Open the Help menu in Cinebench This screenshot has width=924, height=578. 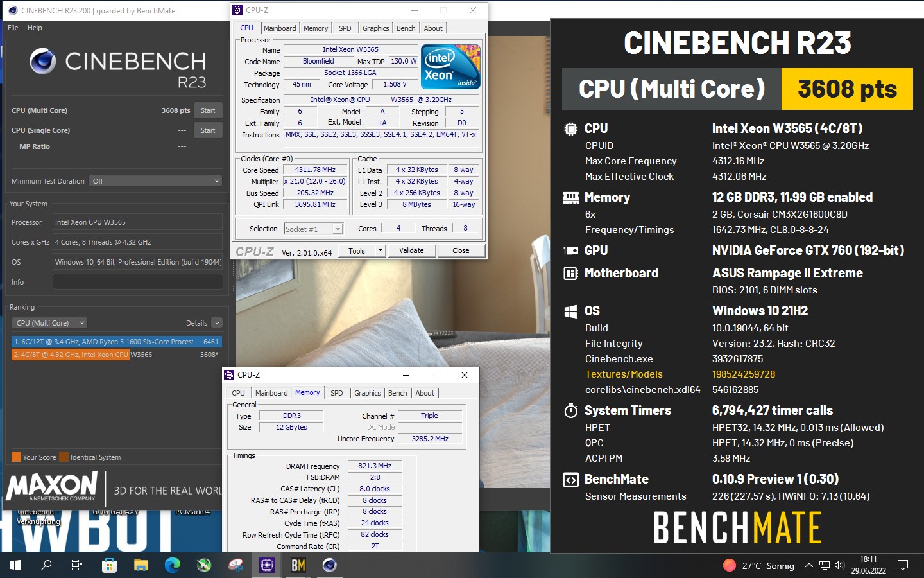(x=35, y=28)
